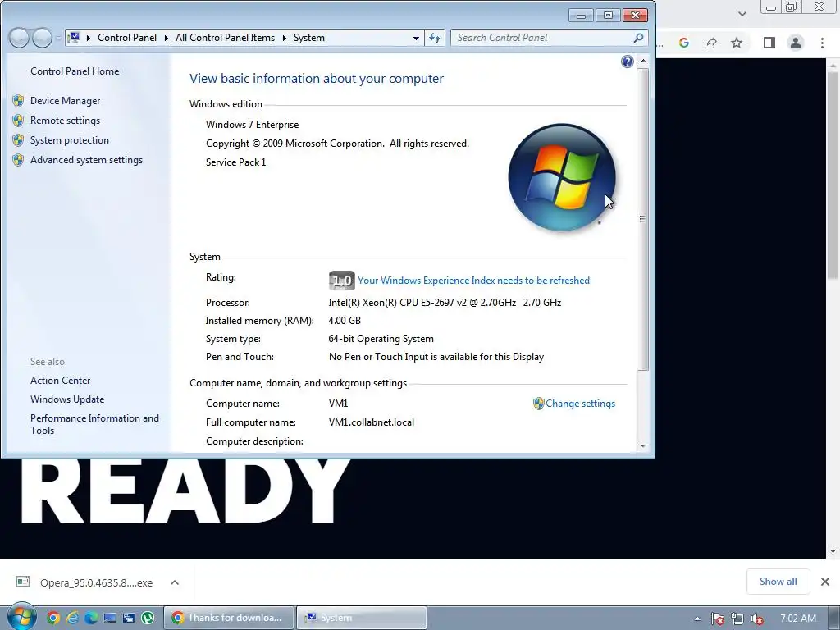Click the Control Panel breadcrumb segment

tap(127, 38)
